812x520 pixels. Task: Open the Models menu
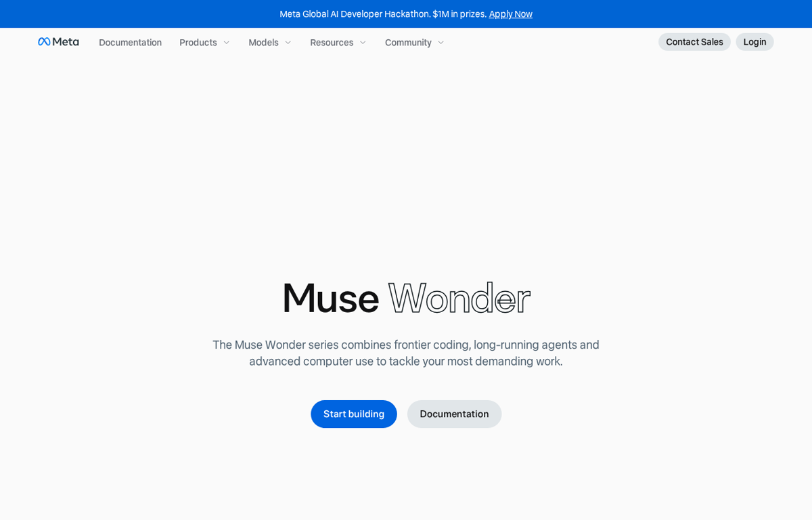(263, 43)
